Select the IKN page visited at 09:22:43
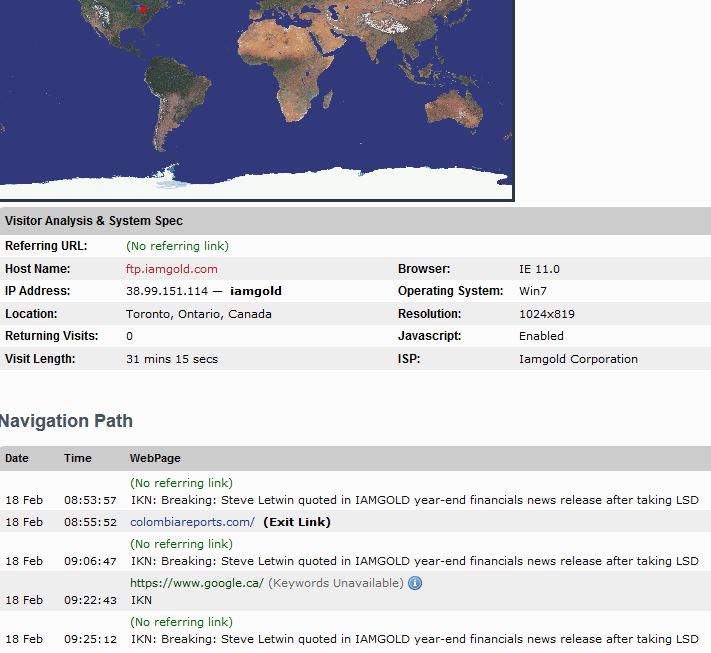 141,600
